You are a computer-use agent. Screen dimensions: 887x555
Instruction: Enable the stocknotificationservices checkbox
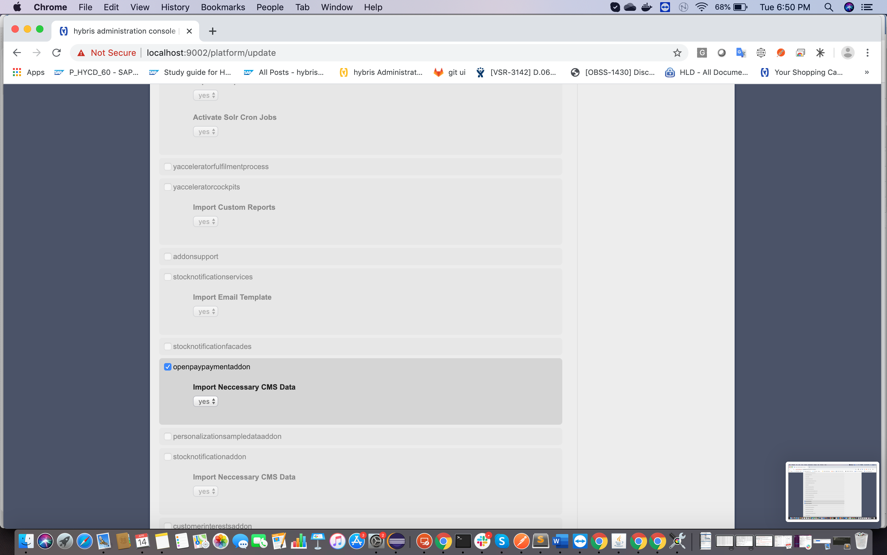coord(168,277)
